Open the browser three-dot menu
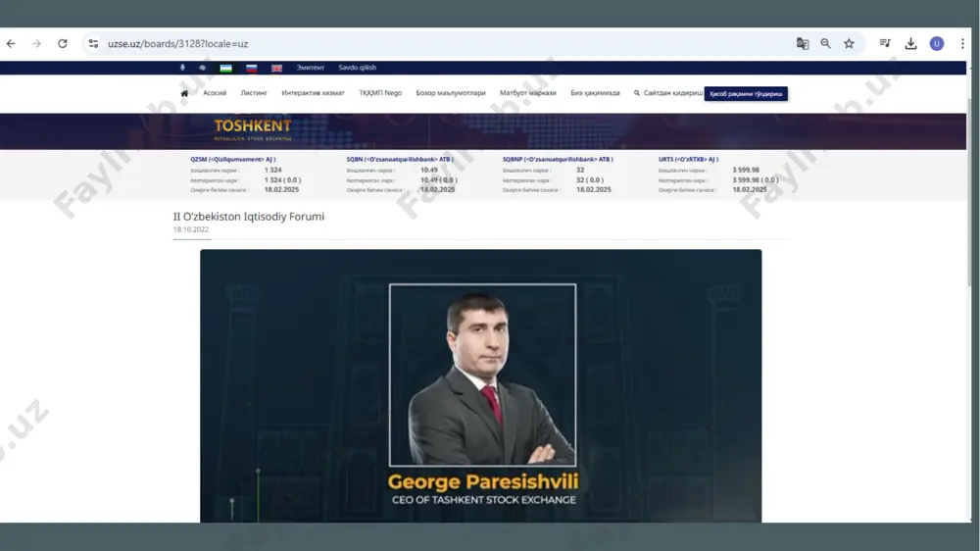 point(962,44)
